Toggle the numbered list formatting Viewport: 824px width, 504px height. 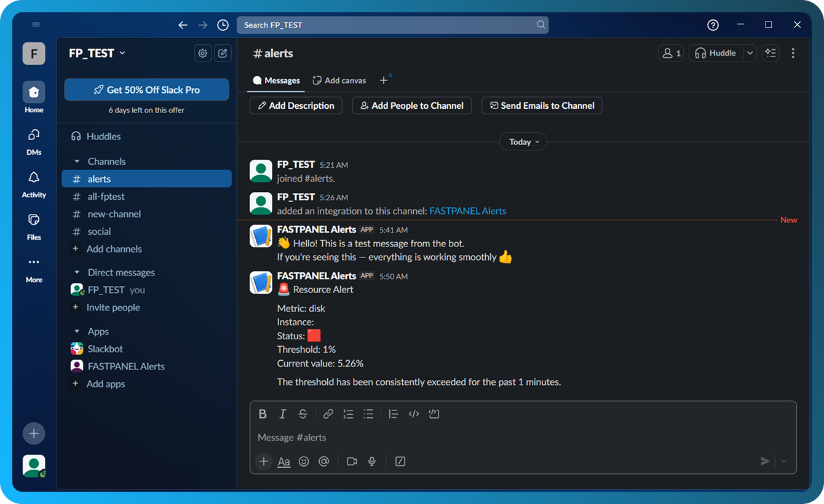(348, 414)
